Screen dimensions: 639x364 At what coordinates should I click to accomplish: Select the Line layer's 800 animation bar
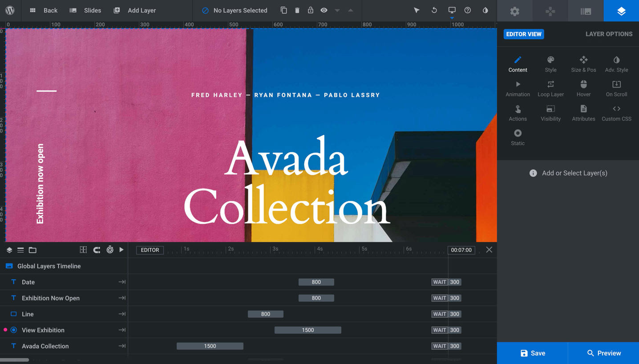266,314
